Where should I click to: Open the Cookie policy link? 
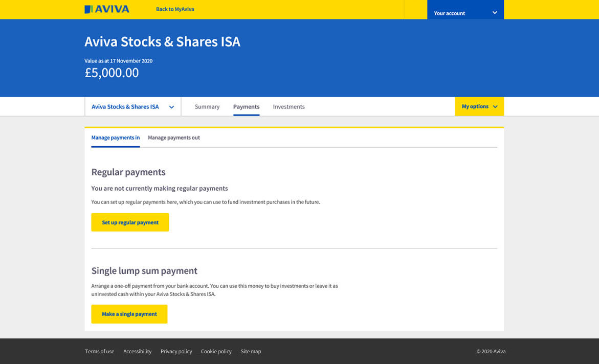[216, 351]
